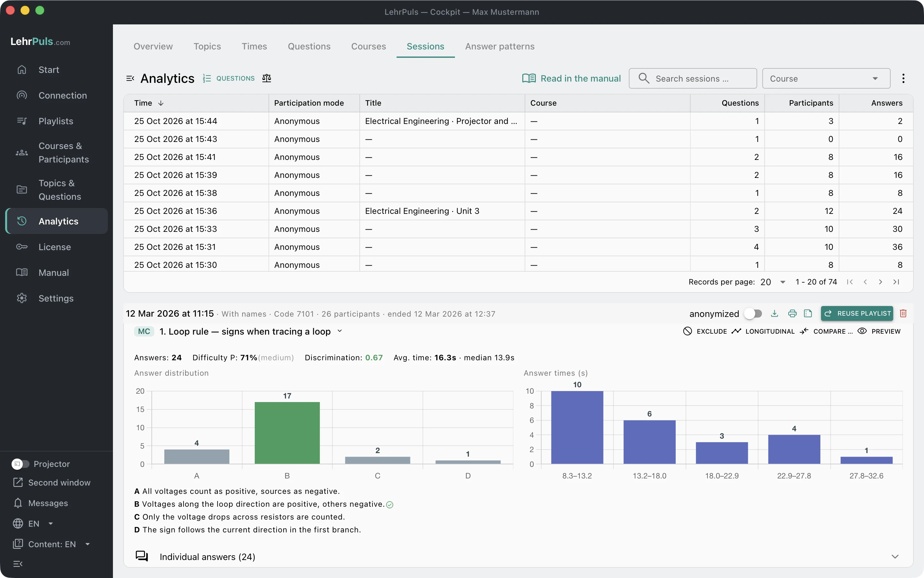Expand Individual answers with the right chevron
This screenshot has height=578, width=924.
pos(895,556)
